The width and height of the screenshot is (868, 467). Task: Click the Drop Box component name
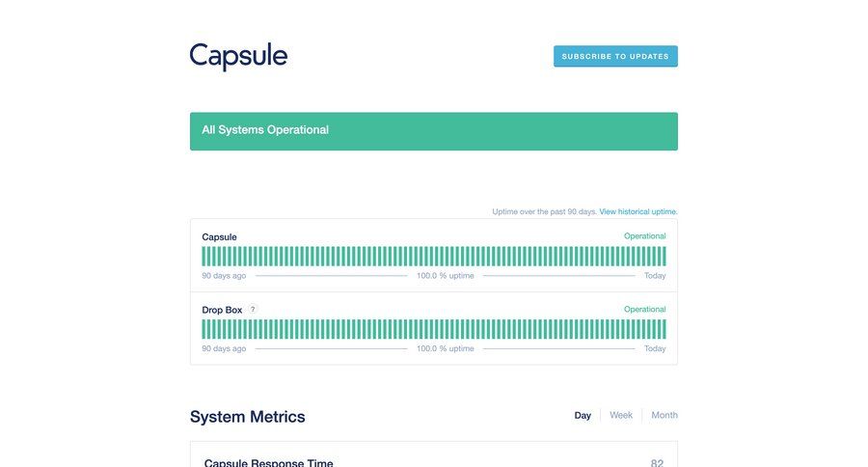[x=222, y=310]
